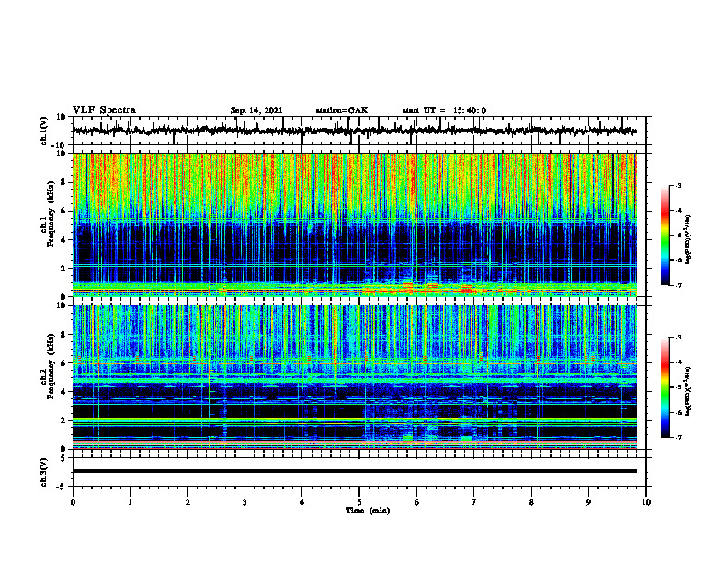728x563 pixels.
Task: Click the ch.1 waveform trace panel
Action: (x=358, y=131)
